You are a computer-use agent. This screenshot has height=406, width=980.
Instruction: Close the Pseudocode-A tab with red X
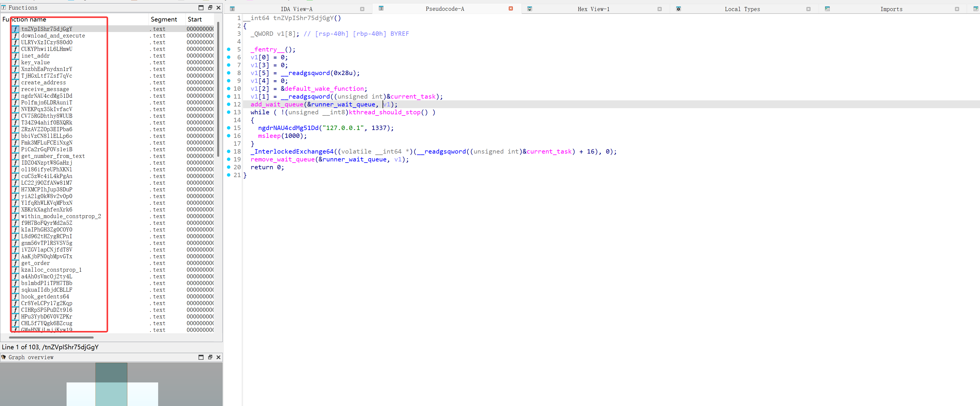(510, 9)
